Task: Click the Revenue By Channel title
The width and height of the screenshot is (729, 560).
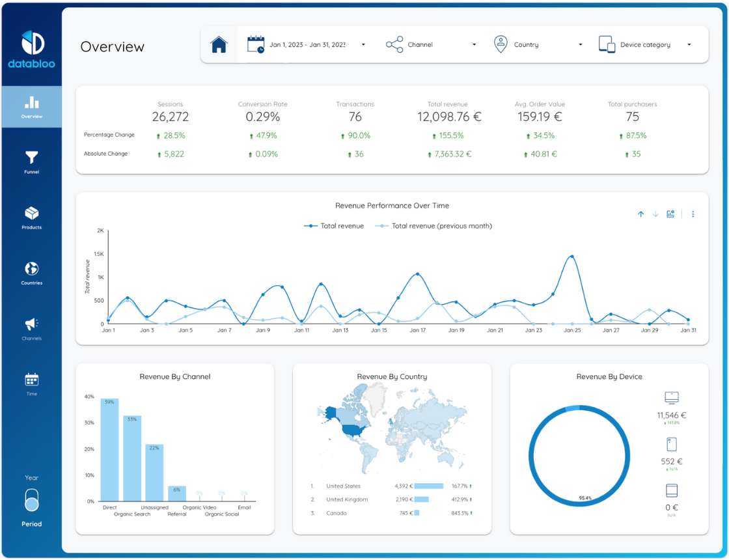Action: [x=175, y=377]
